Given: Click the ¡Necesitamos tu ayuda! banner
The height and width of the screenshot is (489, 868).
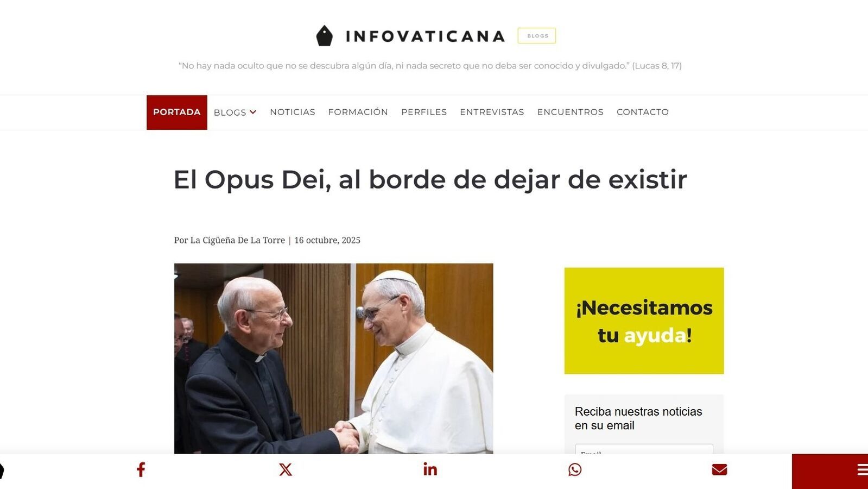Looking at the screenshot, I should (644, 321).
